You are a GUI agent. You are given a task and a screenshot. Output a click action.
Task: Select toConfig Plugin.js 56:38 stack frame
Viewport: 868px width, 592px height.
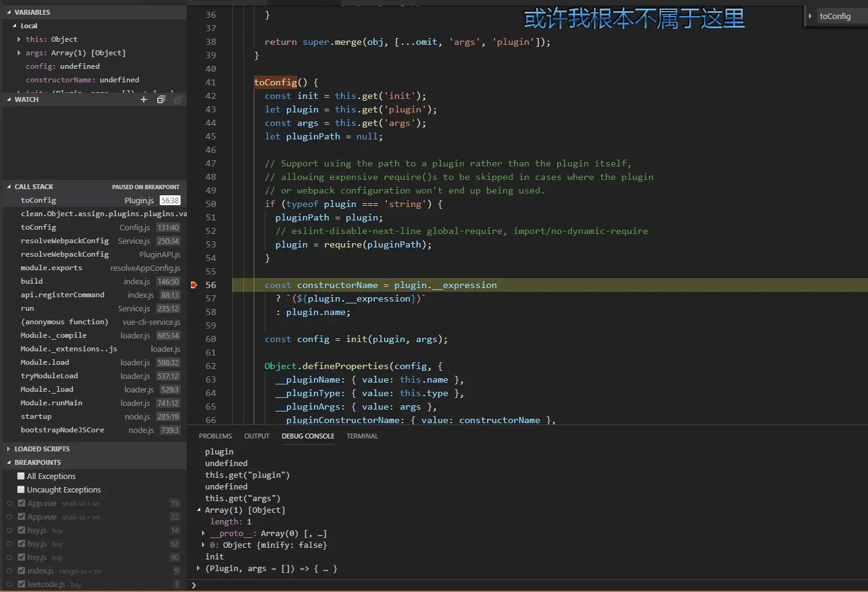(95, 200)
